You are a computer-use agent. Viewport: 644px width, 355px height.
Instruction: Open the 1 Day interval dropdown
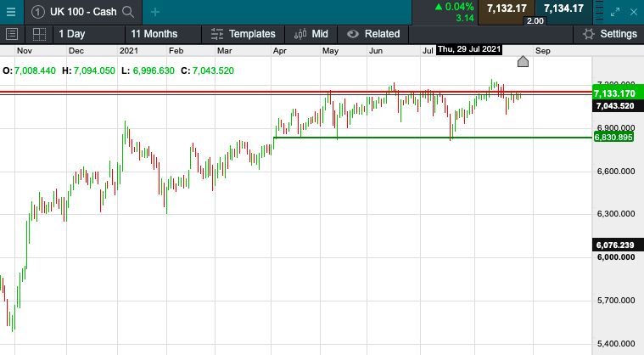coord(89,34)
